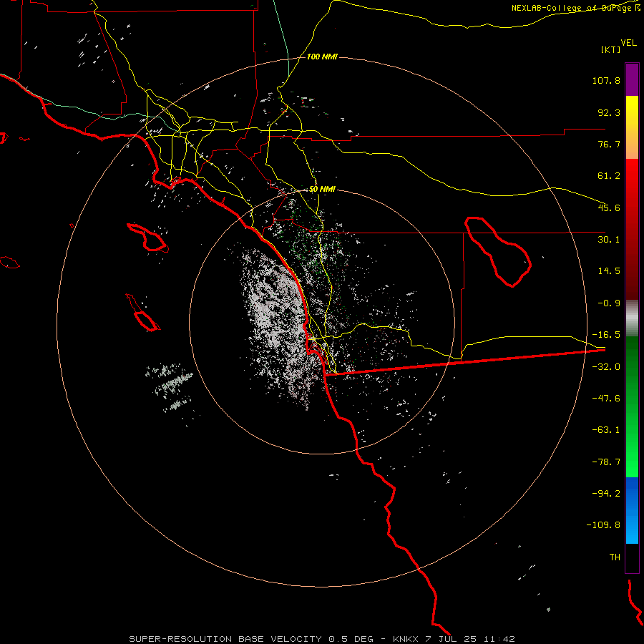The height and width of the screenshot is (644, 644).
Task: Click the offshore striped echo cluster southwest
Action: (x=170, y=389)
